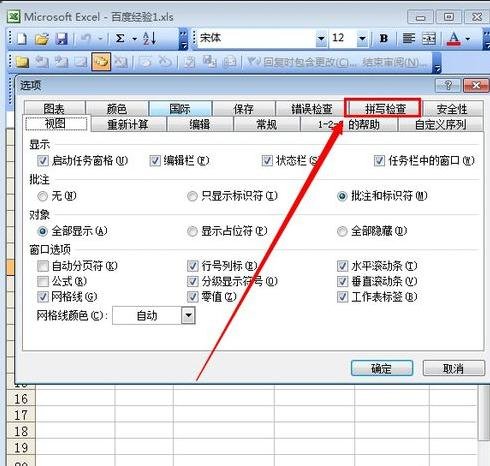Expand the Undo history dropdown arrow
Image resolution: width=490 pixels, height=466 pixels.
pyautogui.click(x=100, y=39)
